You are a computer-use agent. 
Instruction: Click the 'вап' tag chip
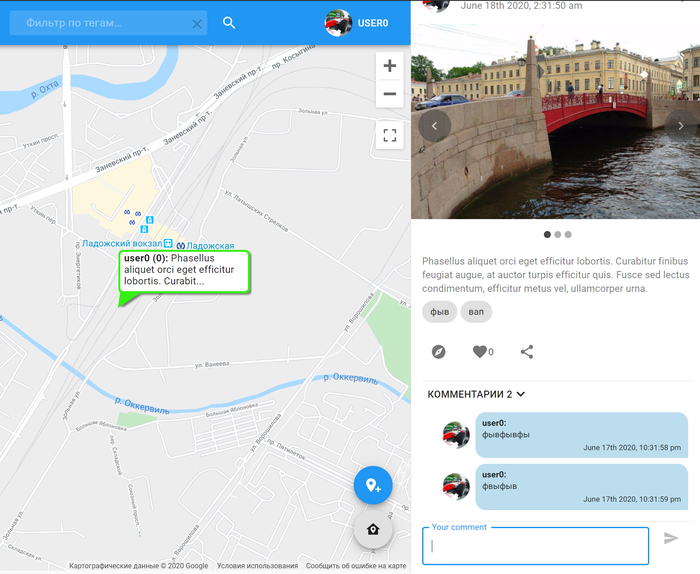click(476, 312)
